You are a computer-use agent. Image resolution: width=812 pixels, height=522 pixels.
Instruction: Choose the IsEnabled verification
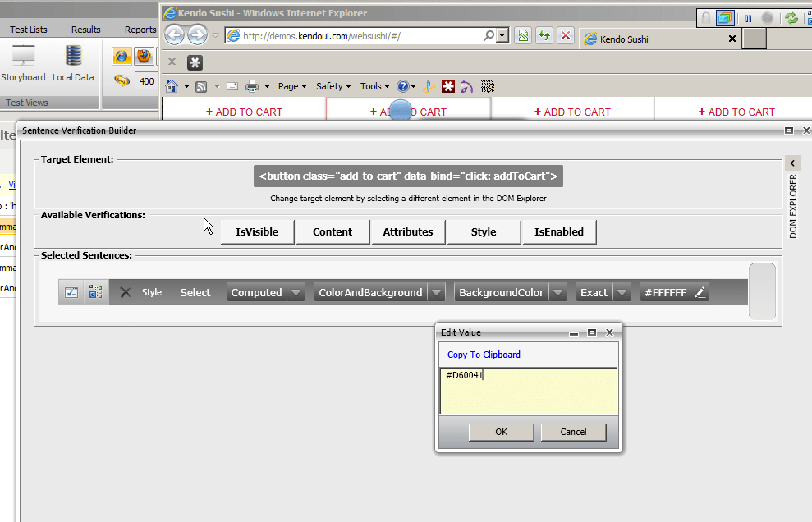(559, 232)
